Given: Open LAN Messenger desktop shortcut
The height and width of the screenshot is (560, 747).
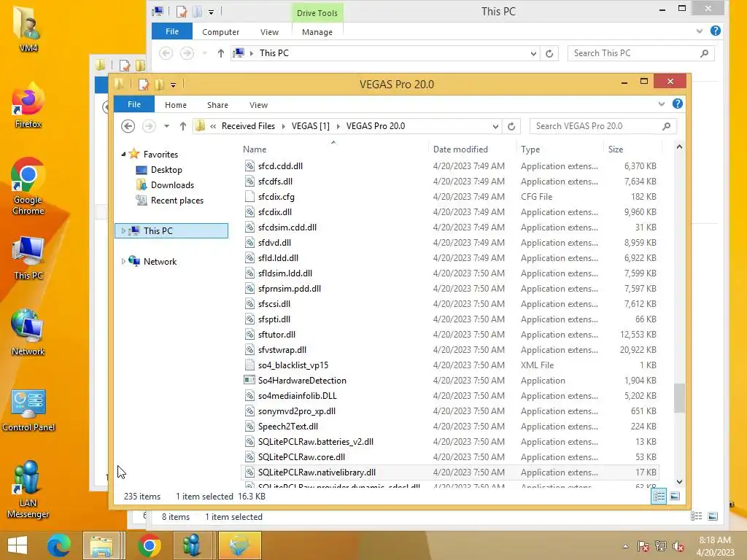Looking at the screenshot, I should [x=28, y=489].
